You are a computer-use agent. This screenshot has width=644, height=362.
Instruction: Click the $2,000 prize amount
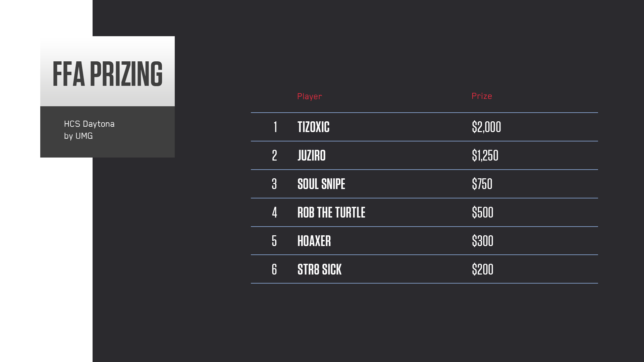pos(486,127)
